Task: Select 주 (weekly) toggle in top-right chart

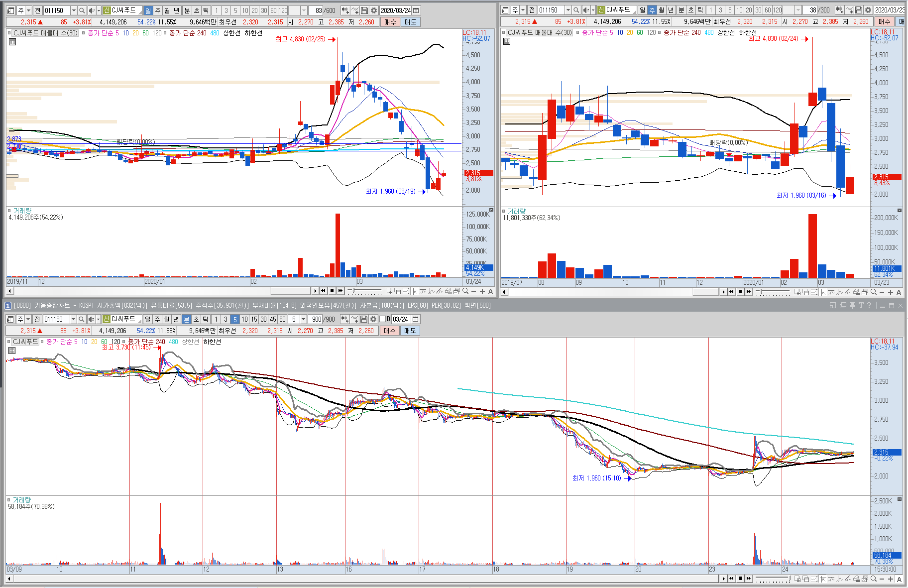Action: 652,10
